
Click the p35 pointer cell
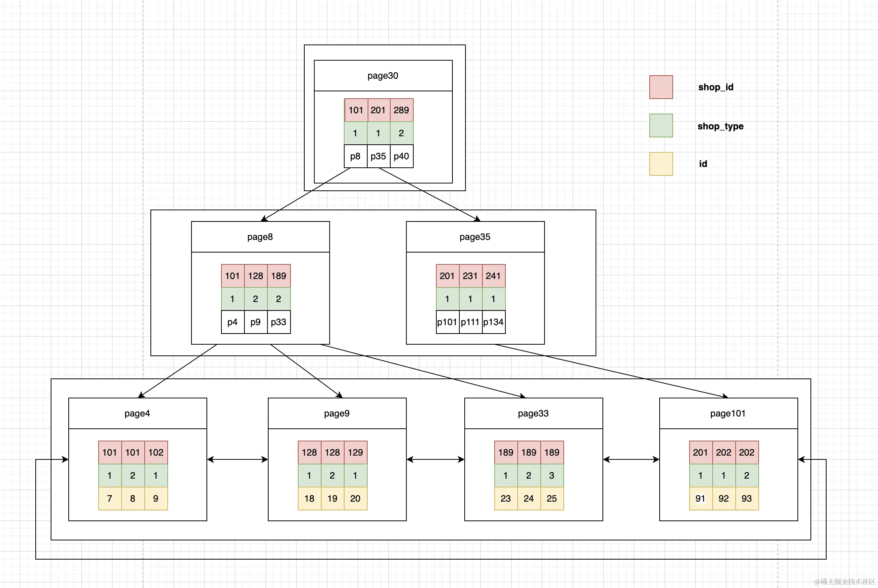(x=379, y=156)
